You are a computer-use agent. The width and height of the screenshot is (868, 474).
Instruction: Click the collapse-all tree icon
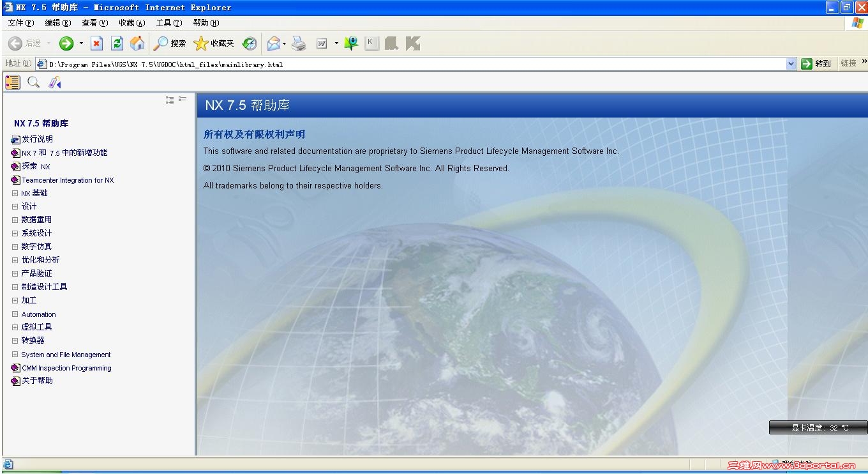click(183, 99)
